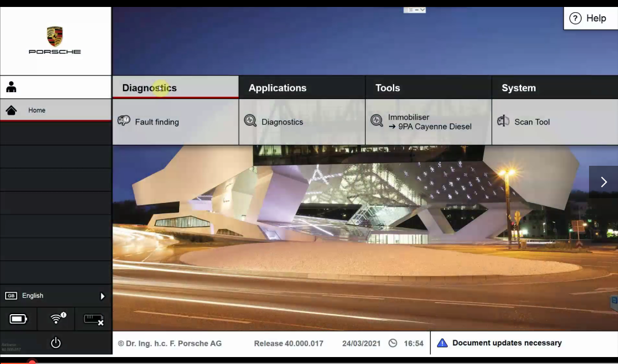Click the Immobiliser magnifier icon

coord(377,121)
